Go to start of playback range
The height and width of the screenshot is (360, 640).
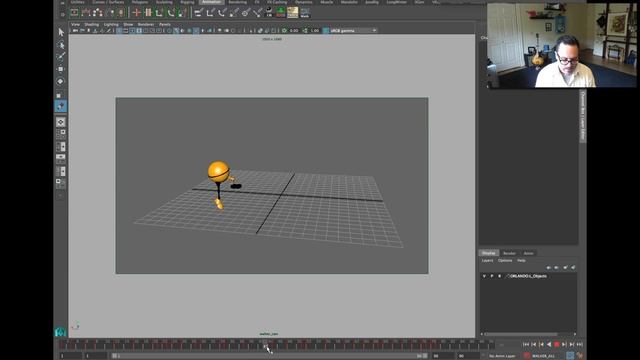click(x=526, y=345)
